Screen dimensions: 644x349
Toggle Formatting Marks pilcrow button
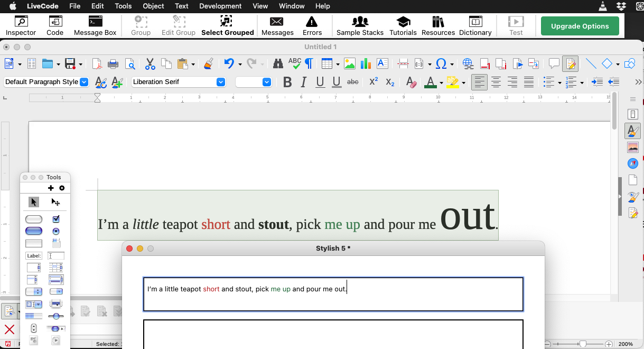click(309, 64)
